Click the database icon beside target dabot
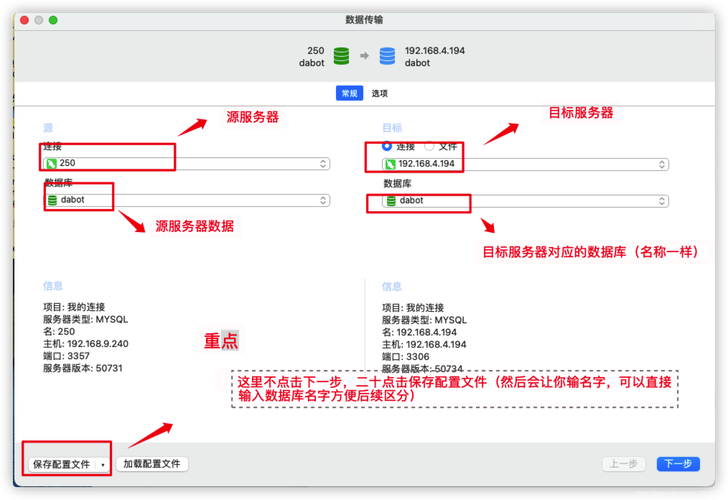Image resolution: width=728 pixels, height=500 pixels. (391, 201)
